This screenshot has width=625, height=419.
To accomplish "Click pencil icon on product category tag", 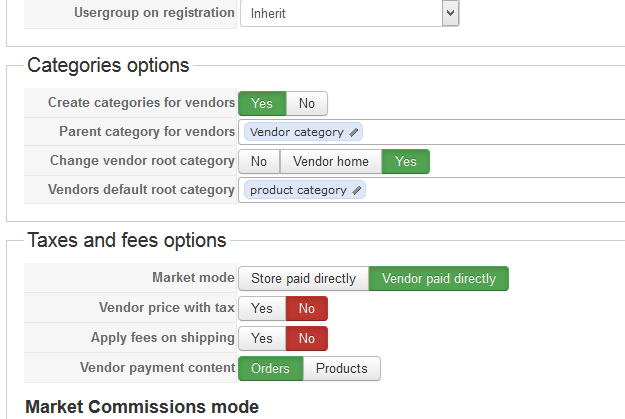I will [x=357, y=190].
